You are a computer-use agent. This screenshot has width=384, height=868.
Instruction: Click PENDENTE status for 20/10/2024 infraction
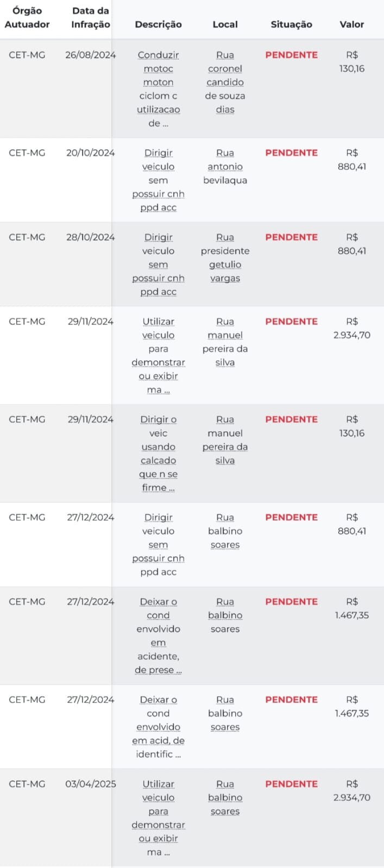(x=292, y=153)
